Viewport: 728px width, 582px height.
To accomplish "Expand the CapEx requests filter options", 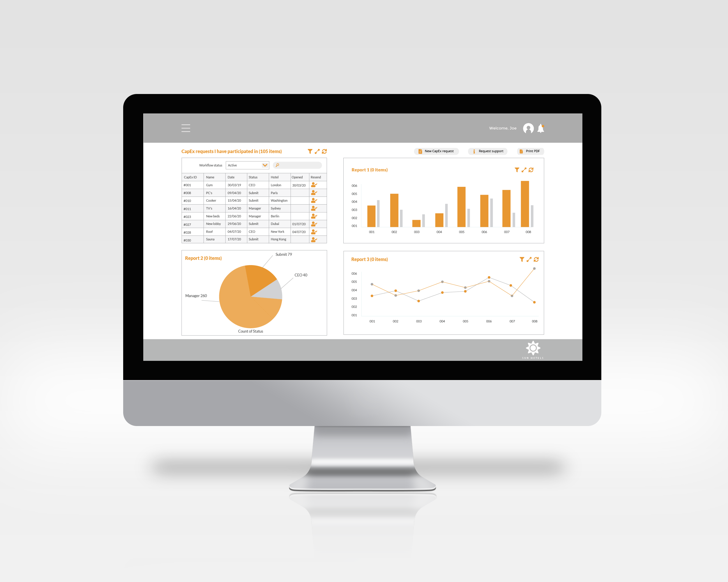I will [311, 151].
